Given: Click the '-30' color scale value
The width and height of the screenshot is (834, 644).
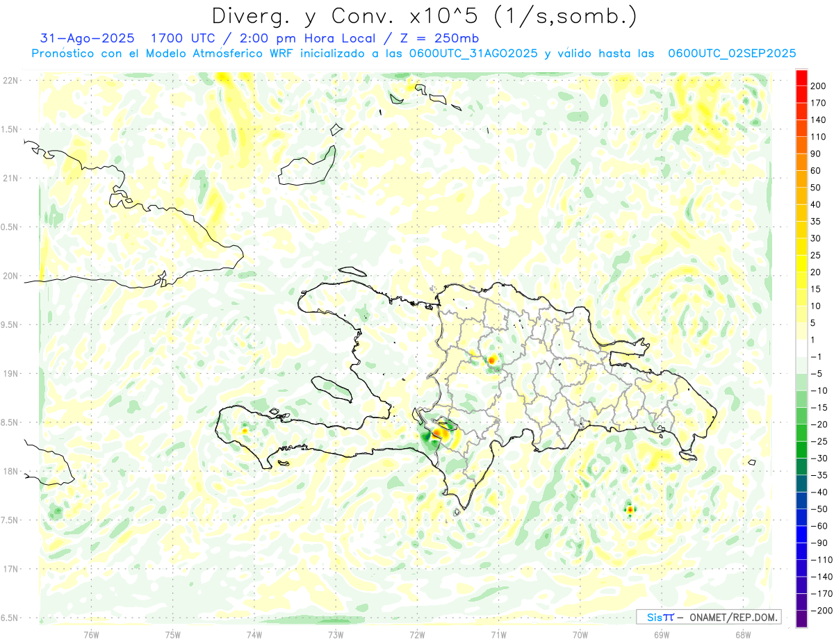Looking at the screenshot, I should coord(821,459).
